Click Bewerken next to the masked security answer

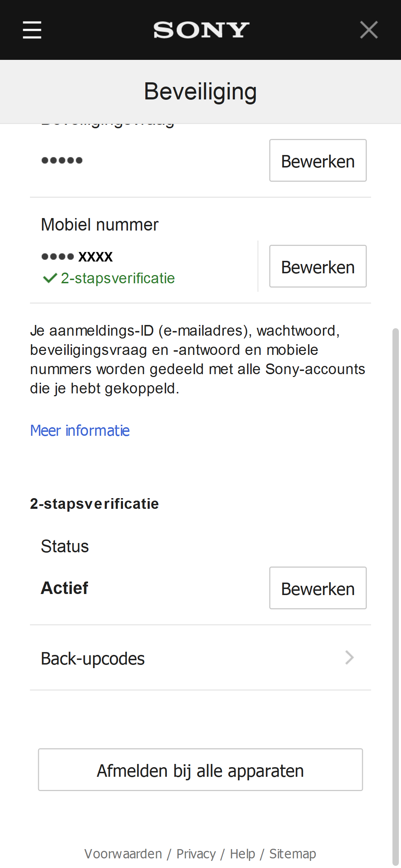click(x=318, y=161)
